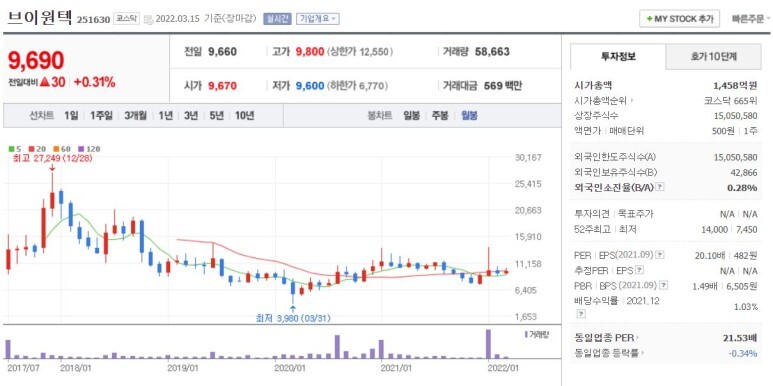Click the MY STOCK 추가 button
773x386 pixels.
[x=679, y=19]
